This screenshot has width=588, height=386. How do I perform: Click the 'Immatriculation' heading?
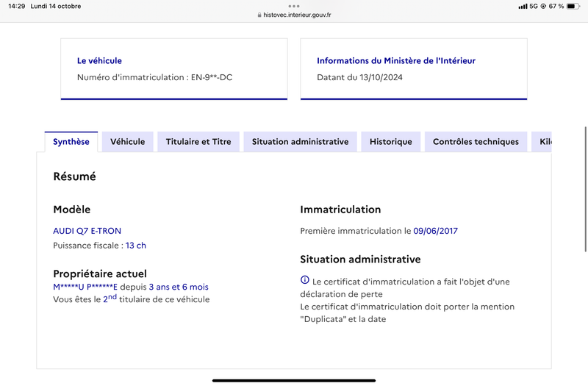[x=340, y=210]
